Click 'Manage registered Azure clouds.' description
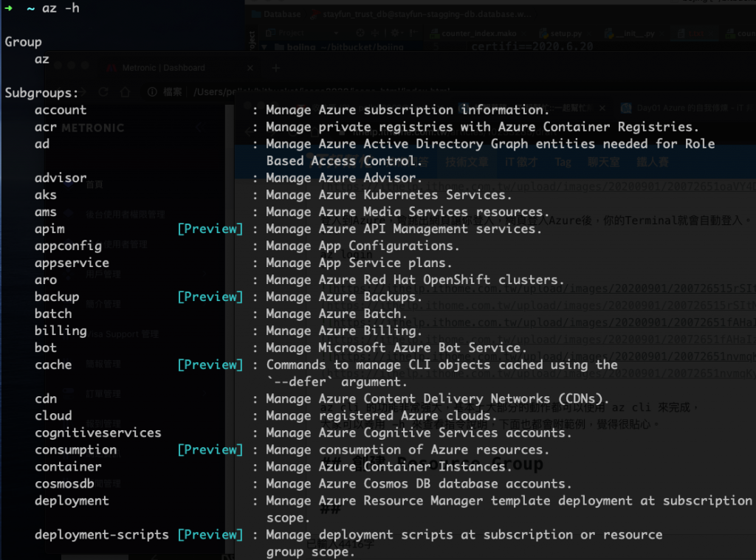Screen dimensions: 756x560 (x=382, y=415)
